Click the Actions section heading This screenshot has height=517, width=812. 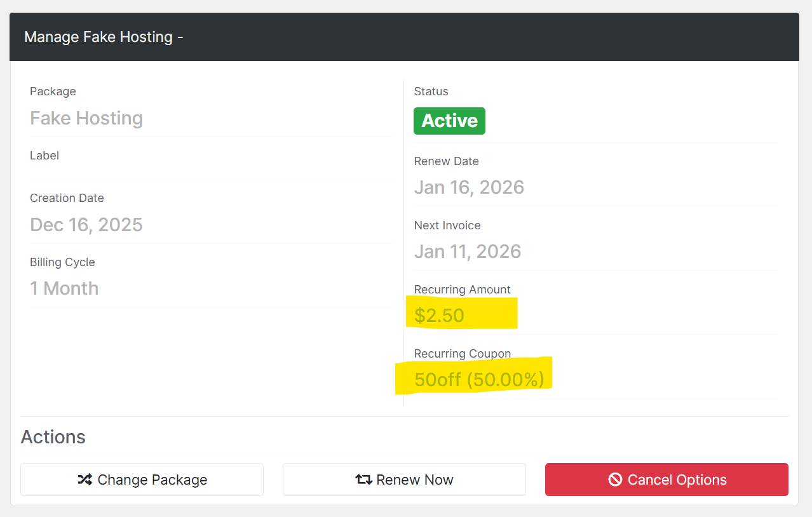click(x=53, y=437)
